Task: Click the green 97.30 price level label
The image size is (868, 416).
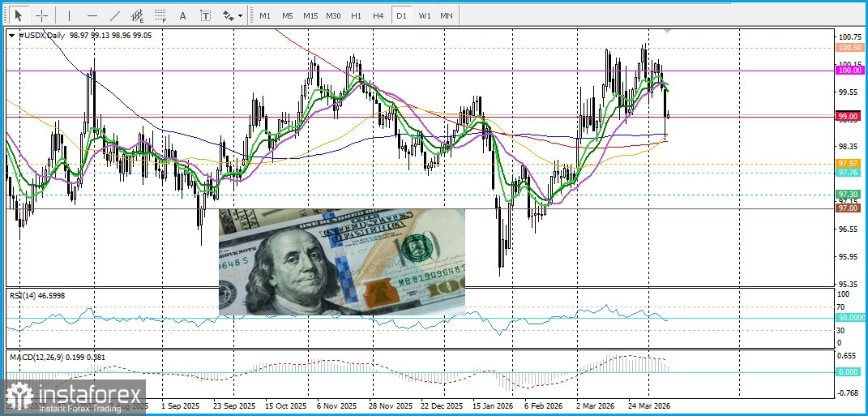Action: [x=849, y=194]
